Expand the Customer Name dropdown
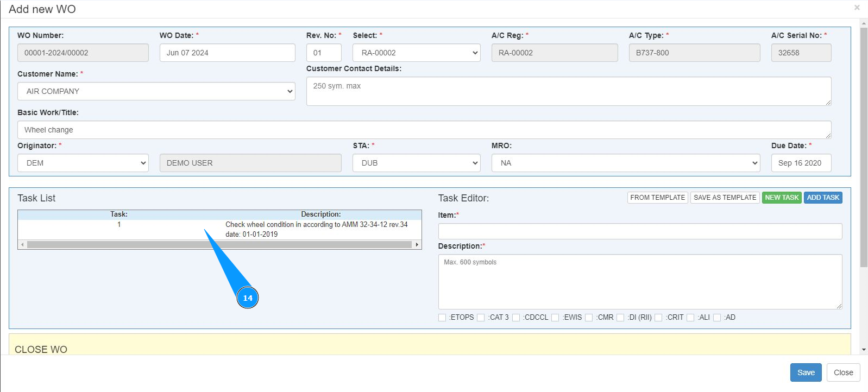 [156, 91]
